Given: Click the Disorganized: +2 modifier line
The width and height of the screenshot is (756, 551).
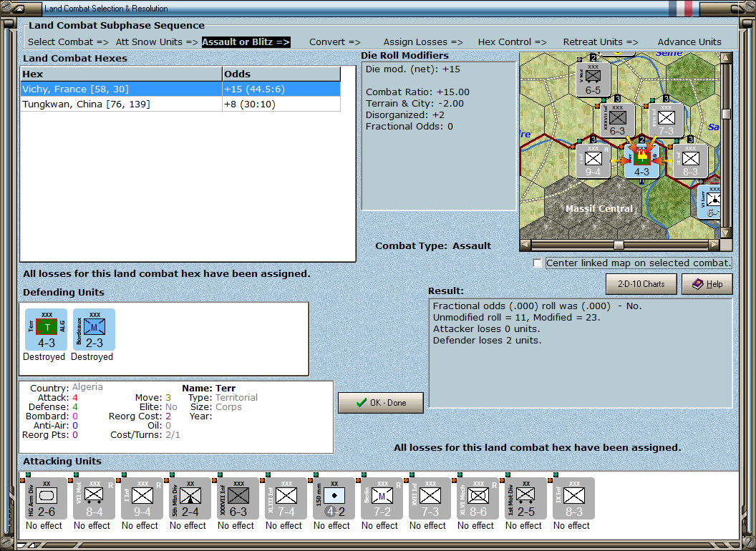Looking at the screenshot, I should (x=405, y=115).
